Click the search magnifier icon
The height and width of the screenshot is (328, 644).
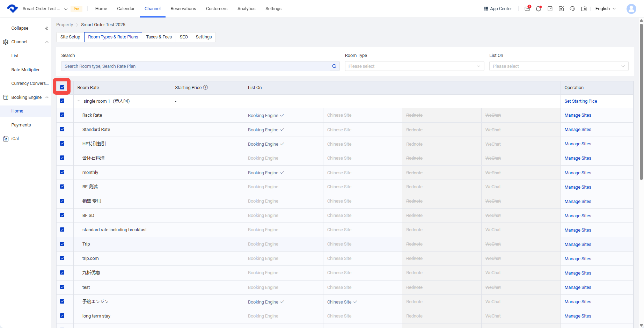(x=334, y=66)
